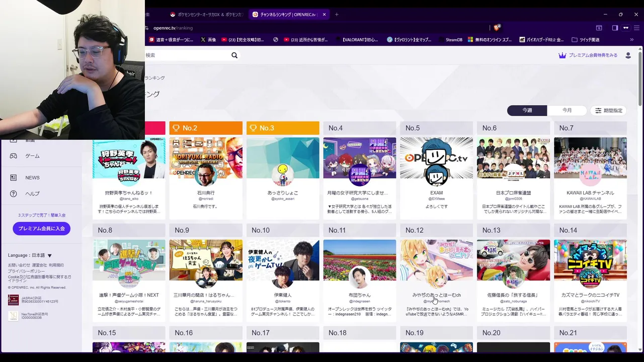This screenshot has width=644, height=362.
Task: Click the page search input field
Action: coord(186,55)
